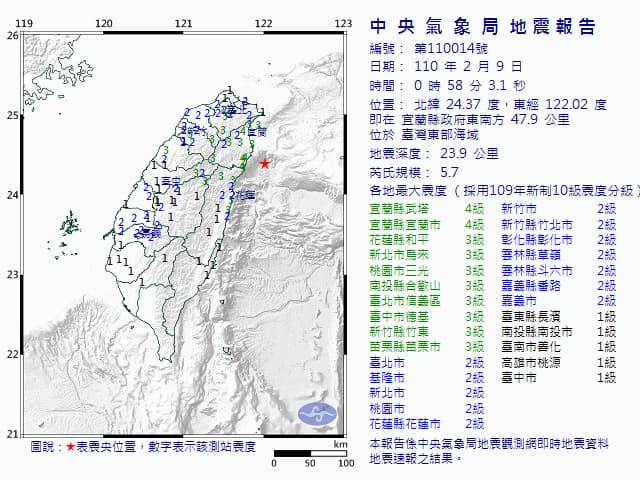The image size is (640, 480).
Task: Click 南投縣合歡山 3級 row
Action: point(427,286)
